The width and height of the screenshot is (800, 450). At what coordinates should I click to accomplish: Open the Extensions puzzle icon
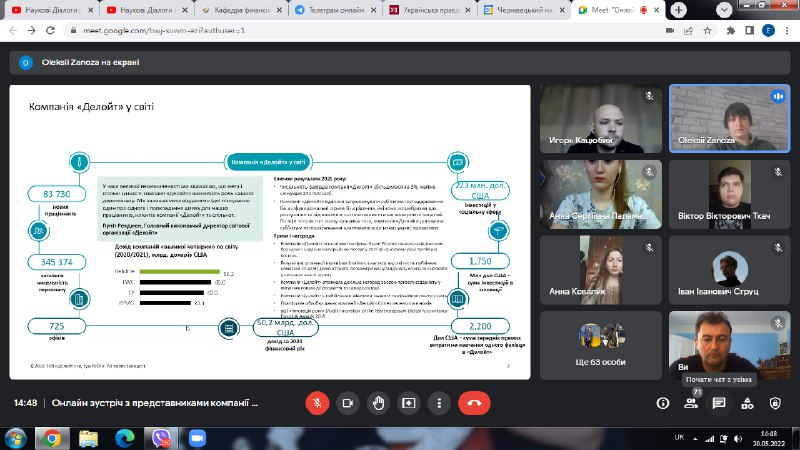coord(731,31)
